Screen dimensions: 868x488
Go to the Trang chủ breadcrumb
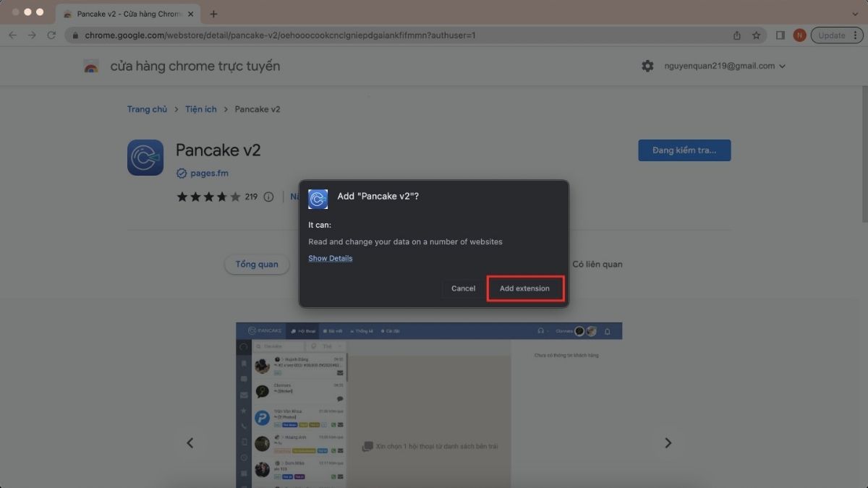point(147,109)
